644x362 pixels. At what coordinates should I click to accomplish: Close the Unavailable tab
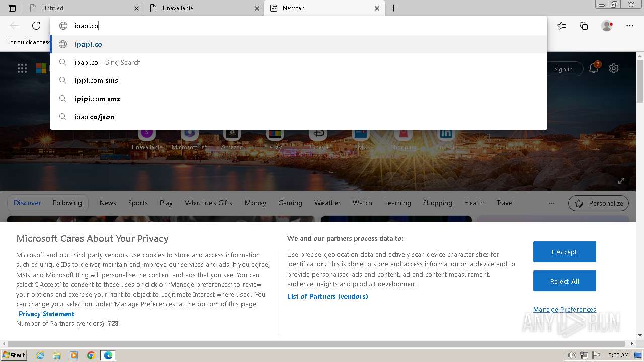pyautogui.click(x=257, y=8)
